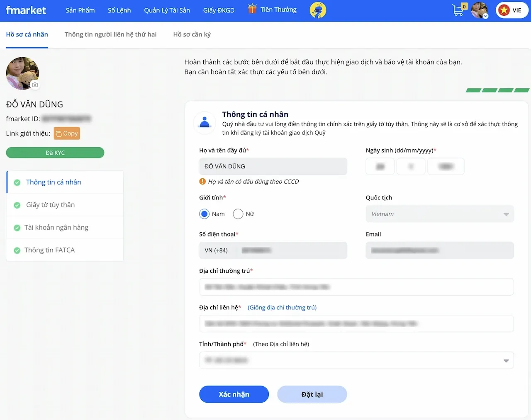Click inside the Địa chỉ liên hệ field
Image resolution: width=531 pixels, height=420 pixels.
point(356,324)
